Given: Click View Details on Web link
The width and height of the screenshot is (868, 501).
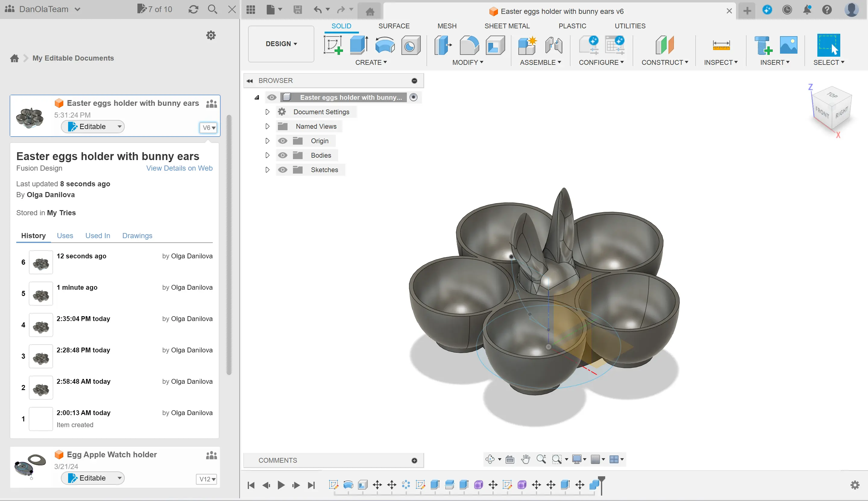Looking at the screenshot, I should [179, 168].
